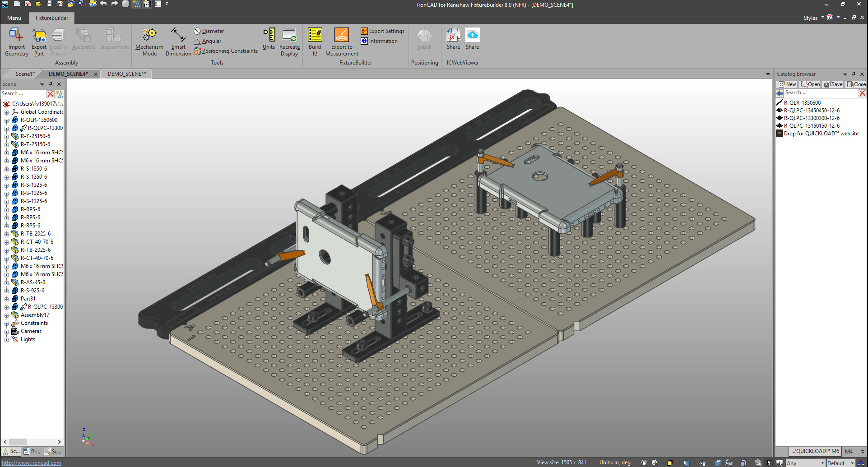The width and height of the screenshot is (868, 467).
Task: Open the www.ironcad.com link
Action: (32, 463)
